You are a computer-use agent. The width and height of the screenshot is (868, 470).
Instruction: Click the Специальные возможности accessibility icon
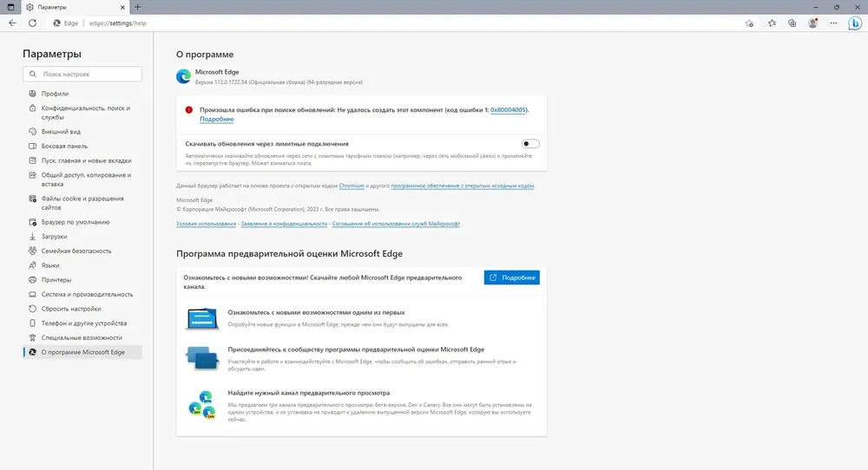coord(33,337)
